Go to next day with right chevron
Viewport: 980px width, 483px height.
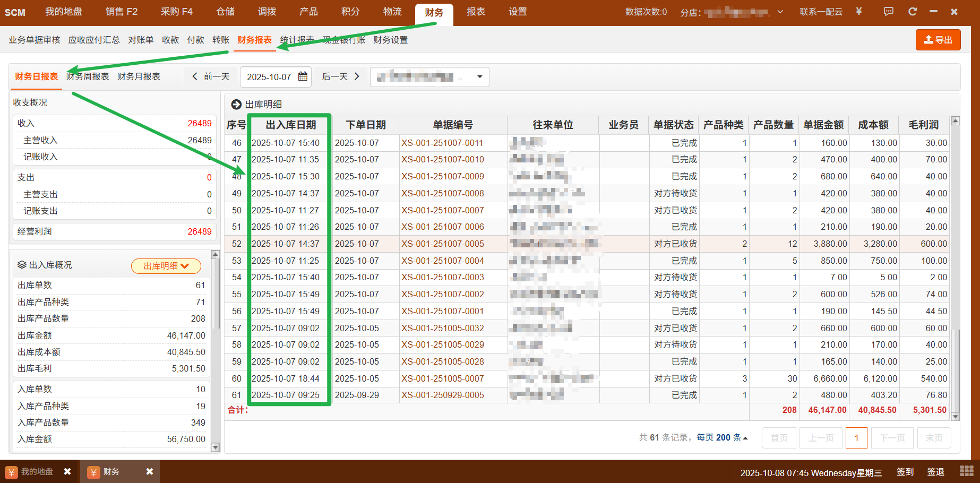(357, 76)
